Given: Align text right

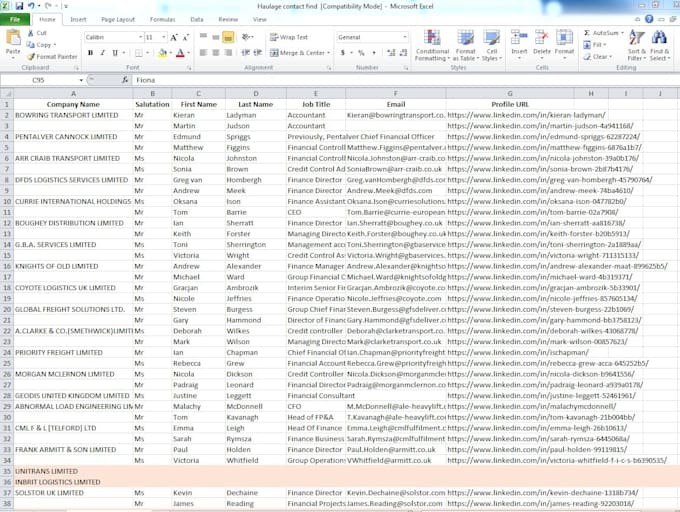Looking at the screenshot, I should tap(228, 53).
